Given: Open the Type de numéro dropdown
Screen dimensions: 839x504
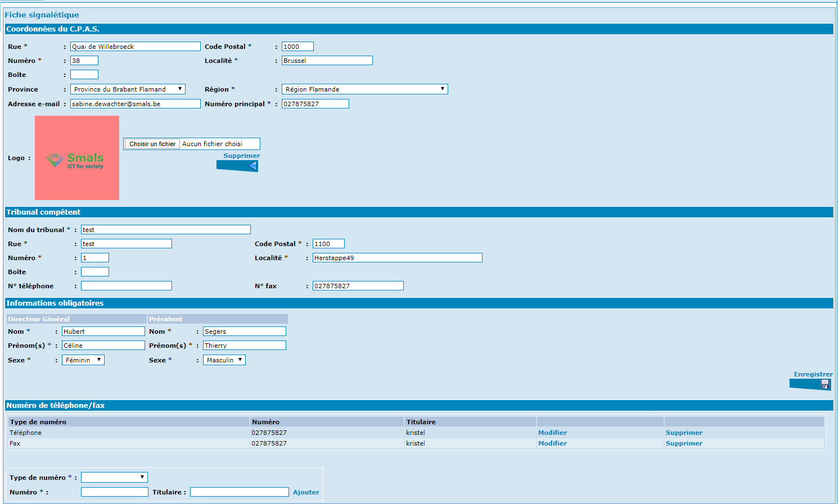Looking at the screenshot, I should tap(114, 478).
